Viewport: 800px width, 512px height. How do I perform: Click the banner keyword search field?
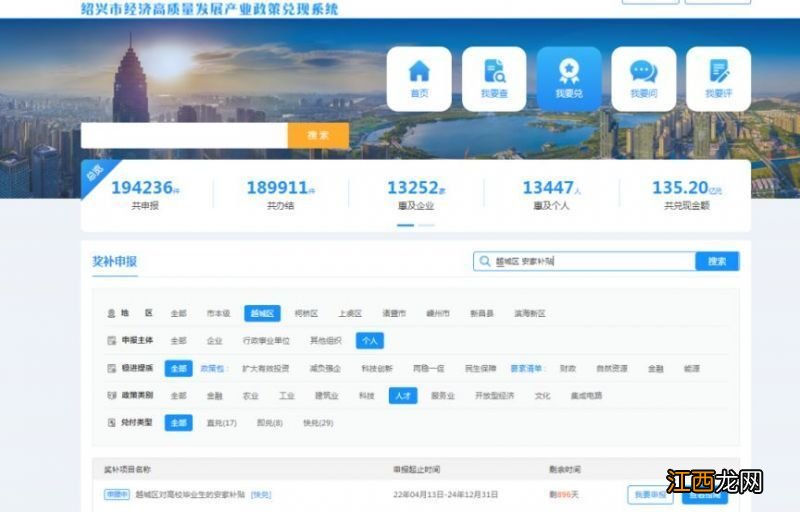click(184, 136)
